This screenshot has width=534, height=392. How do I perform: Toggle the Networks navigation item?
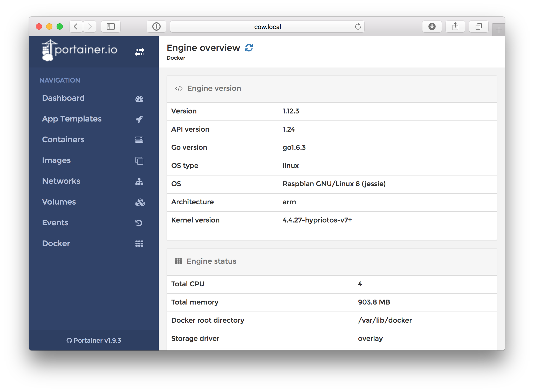[x=61, y=181]
